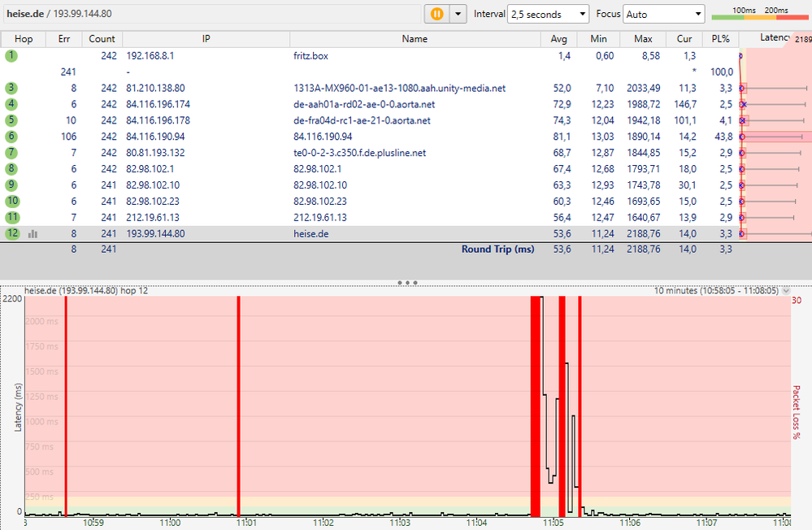The height and width of the screenshot is (530, 812).
Task: Click IP 84.116.196.174 in hop 4
Action: click(158, 104)
